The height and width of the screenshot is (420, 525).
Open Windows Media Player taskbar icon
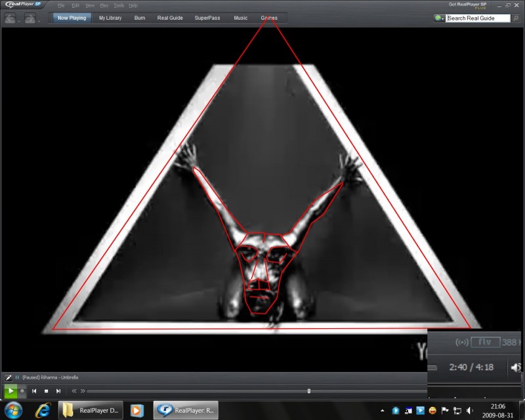coord(136,410)
